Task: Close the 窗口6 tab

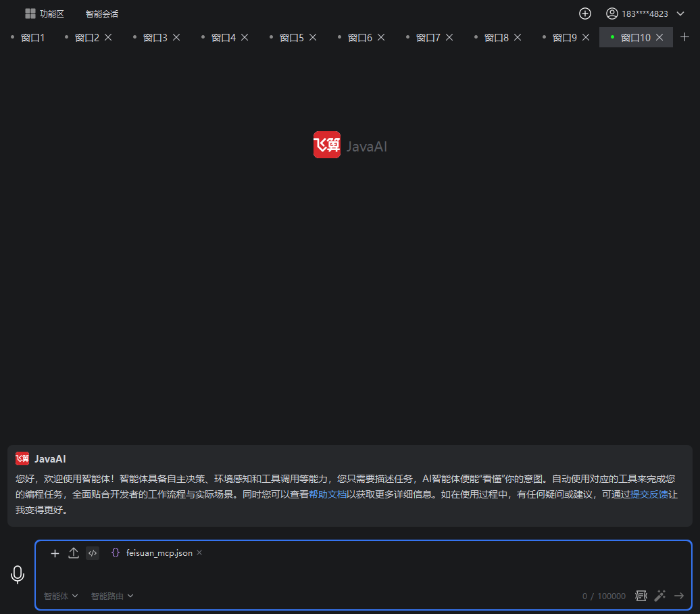Action: point(381,38)
